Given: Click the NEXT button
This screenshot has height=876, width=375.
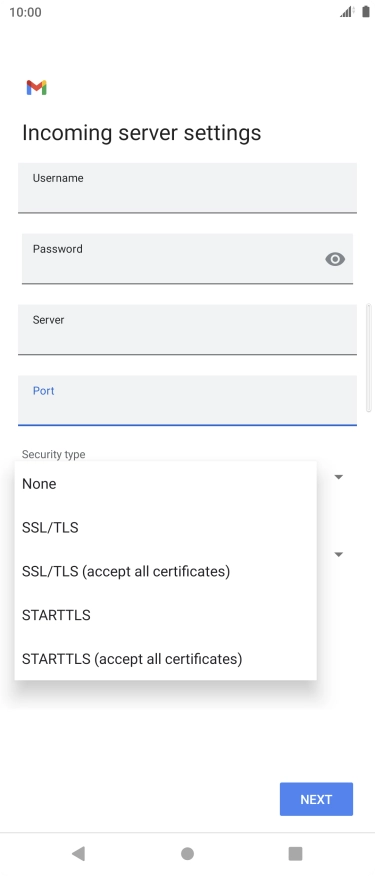Looking at the screenshot, I should pyautogui.click(x=316, y=799).
